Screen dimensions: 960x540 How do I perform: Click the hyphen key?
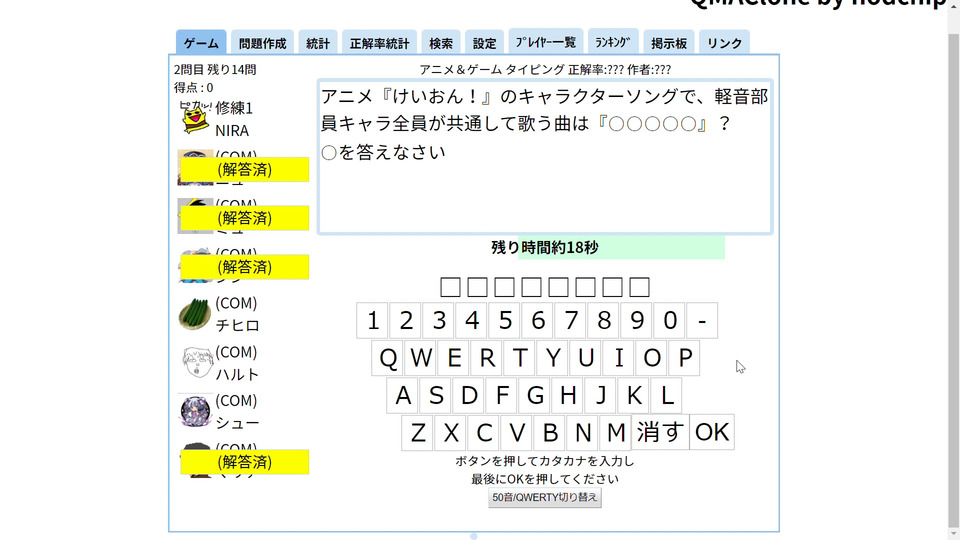[x=702, y=320]
